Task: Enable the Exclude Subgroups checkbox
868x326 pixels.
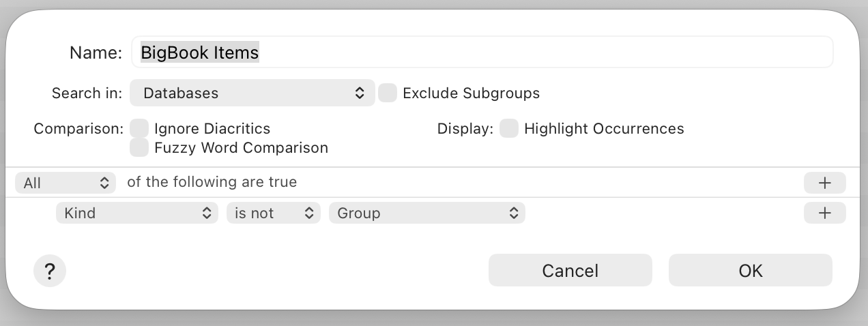Action: coord(388,93)
